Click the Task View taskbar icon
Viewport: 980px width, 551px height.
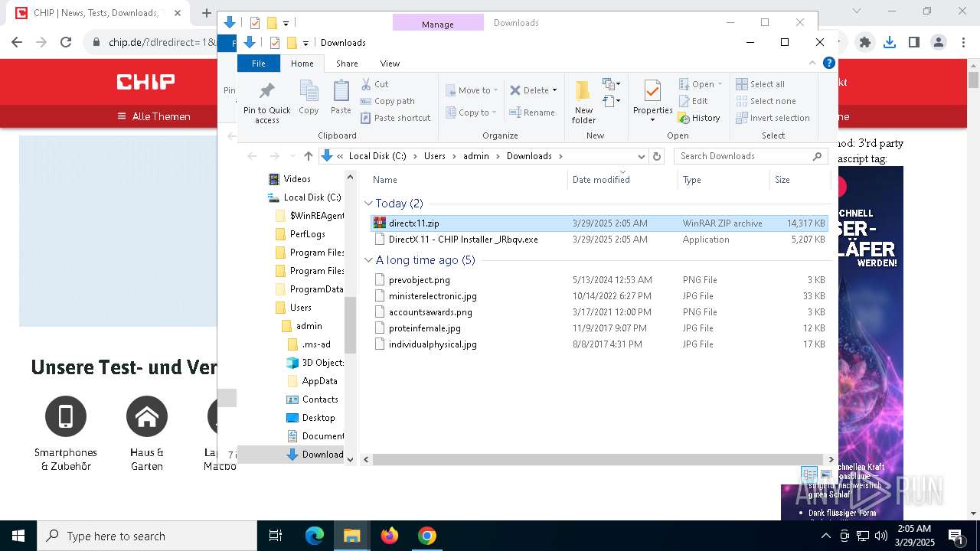276,536
